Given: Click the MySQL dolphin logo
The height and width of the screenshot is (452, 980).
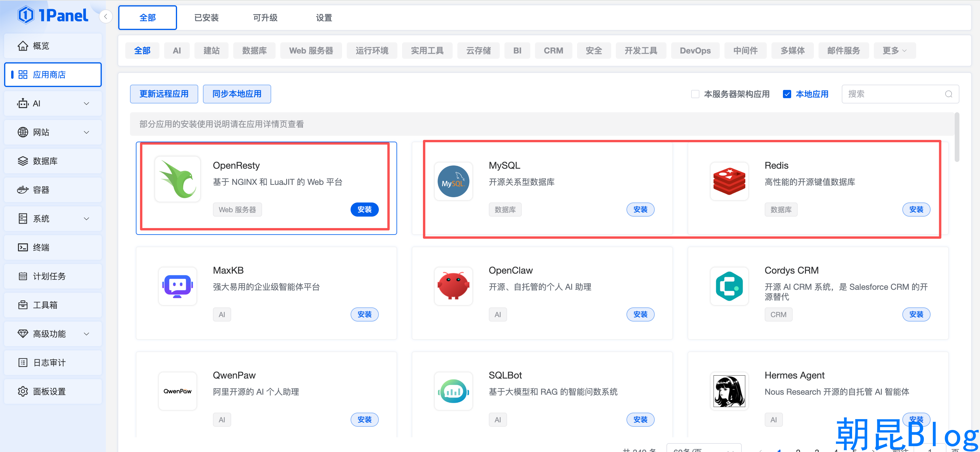Looking at the screenshot, I should 454,181.
